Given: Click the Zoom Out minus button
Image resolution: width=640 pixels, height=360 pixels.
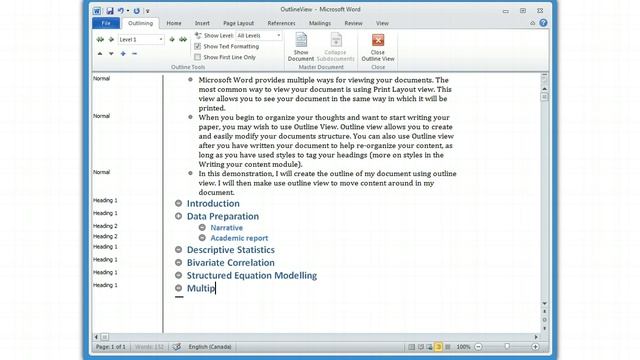Looking at the screenshot, I should coord(478,347).
